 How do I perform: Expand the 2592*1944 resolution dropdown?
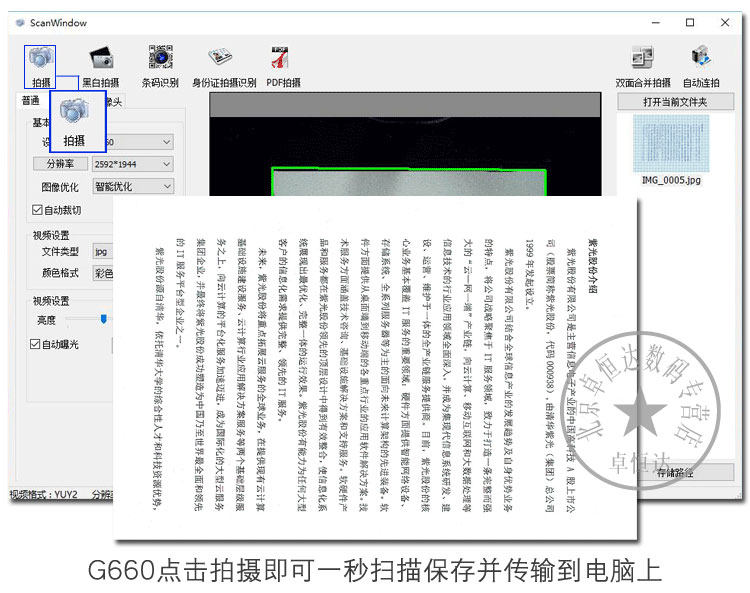(x=132, y=164)
